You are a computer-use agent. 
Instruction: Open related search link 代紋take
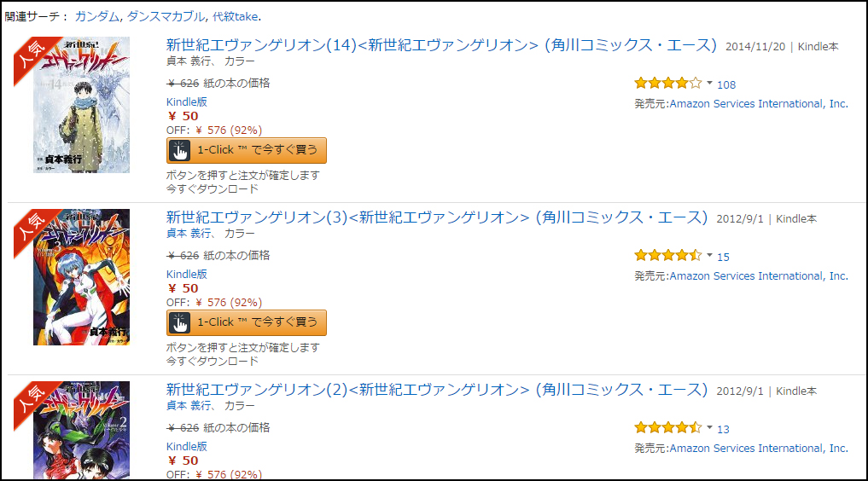click(x=236, y=16)
